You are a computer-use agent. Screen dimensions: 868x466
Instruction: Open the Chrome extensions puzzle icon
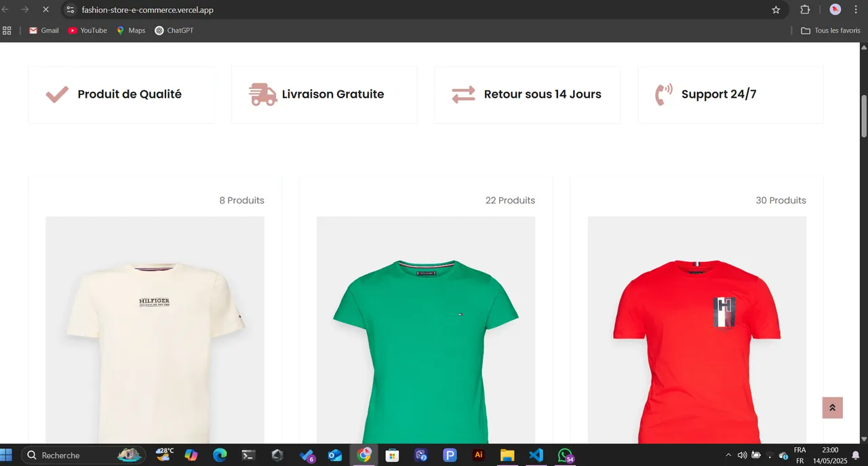click(805, 9)
